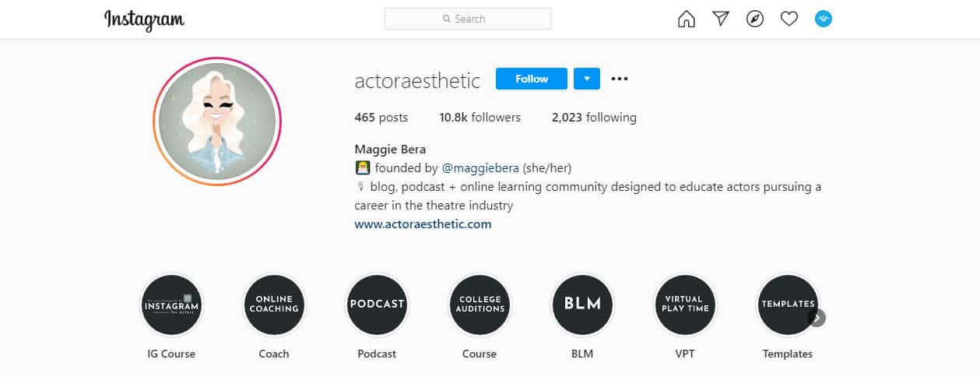The image size is (980, 377).
Task: Open the Explore compass icon
Action: coord(755,19)
